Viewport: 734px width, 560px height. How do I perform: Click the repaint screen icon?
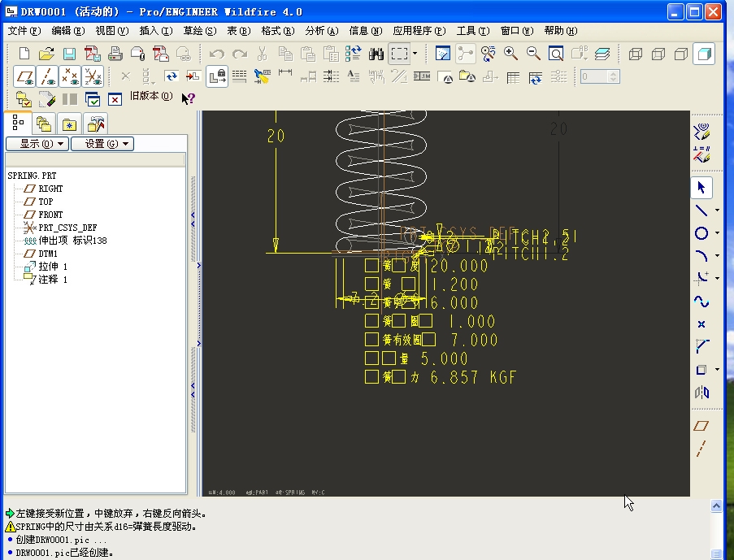tap(442, 54)
